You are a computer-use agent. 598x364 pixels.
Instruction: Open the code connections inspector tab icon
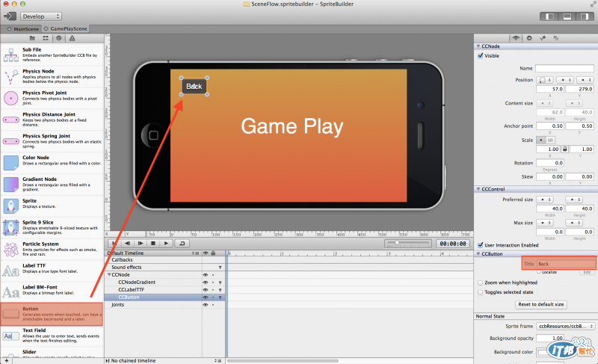543,38
